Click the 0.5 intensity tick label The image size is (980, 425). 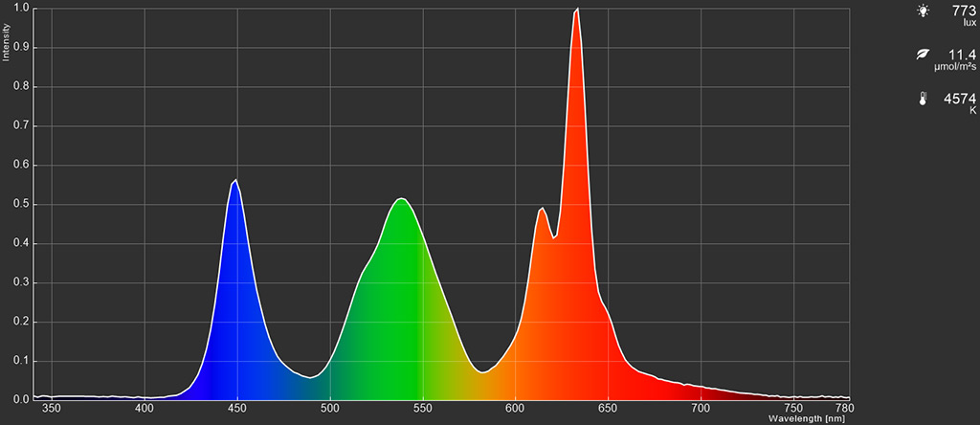(21, 205)
